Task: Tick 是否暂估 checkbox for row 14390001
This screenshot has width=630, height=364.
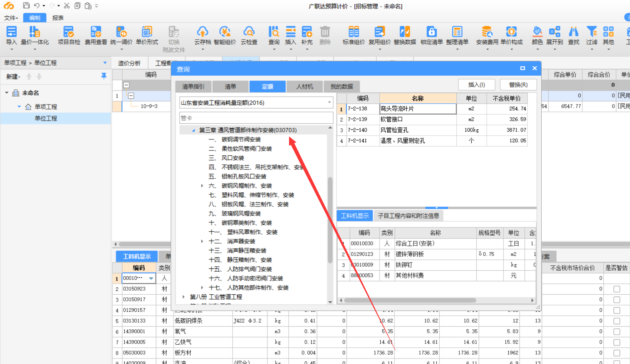Action: point(617,332)
